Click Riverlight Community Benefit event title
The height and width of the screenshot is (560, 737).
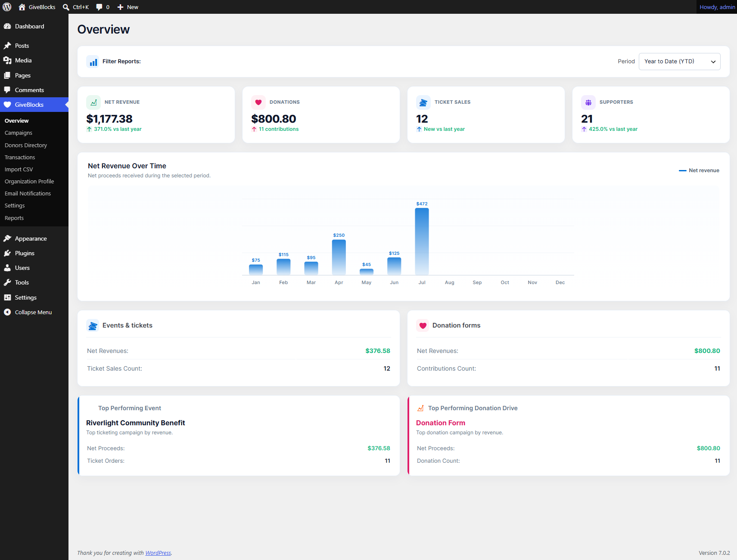[136, 423]
